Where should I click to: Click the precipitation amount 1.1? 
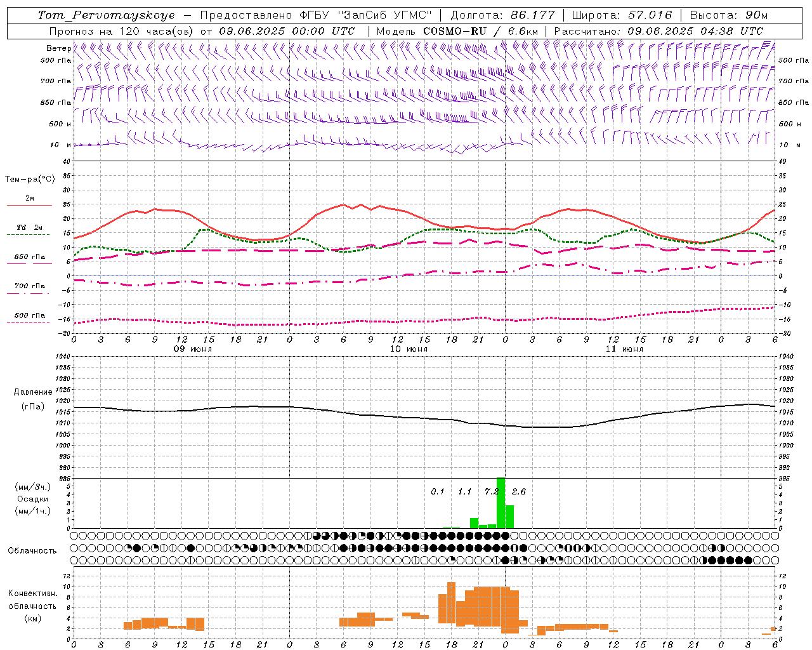464,491
